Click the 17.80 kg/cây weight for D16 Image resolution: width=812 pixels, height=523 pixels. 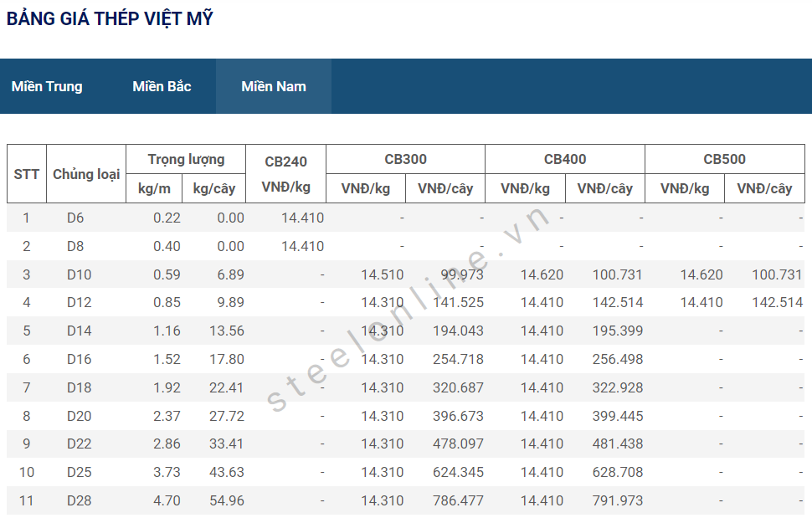227,359
